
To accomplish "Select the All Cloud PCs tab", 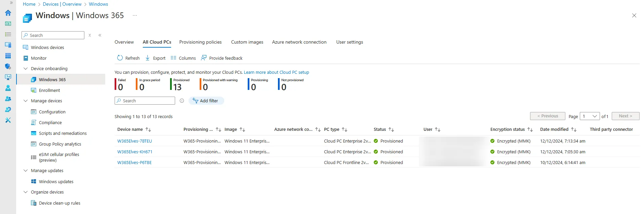I will coord(157,42).
